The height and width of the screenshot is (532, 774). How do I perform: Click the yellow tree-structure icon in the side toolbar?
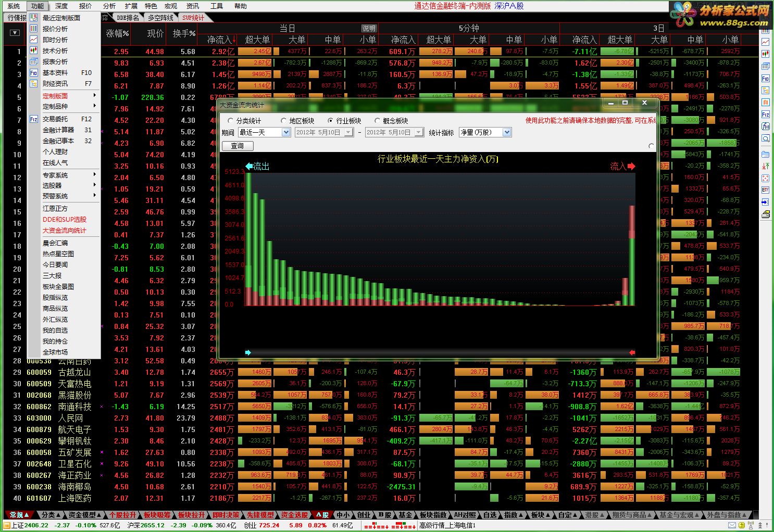pyautogui.click(x=766, y=91)
